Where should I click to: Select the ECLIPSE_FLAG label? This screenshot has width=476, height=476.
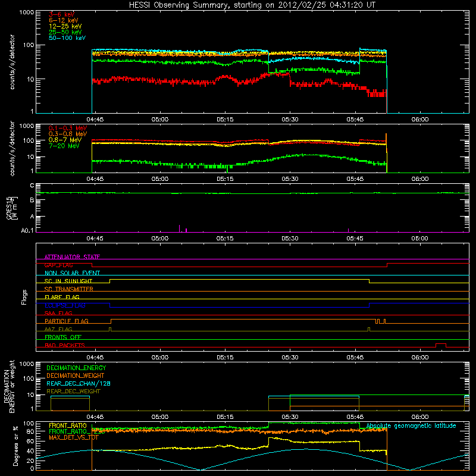tap(65, 305)
